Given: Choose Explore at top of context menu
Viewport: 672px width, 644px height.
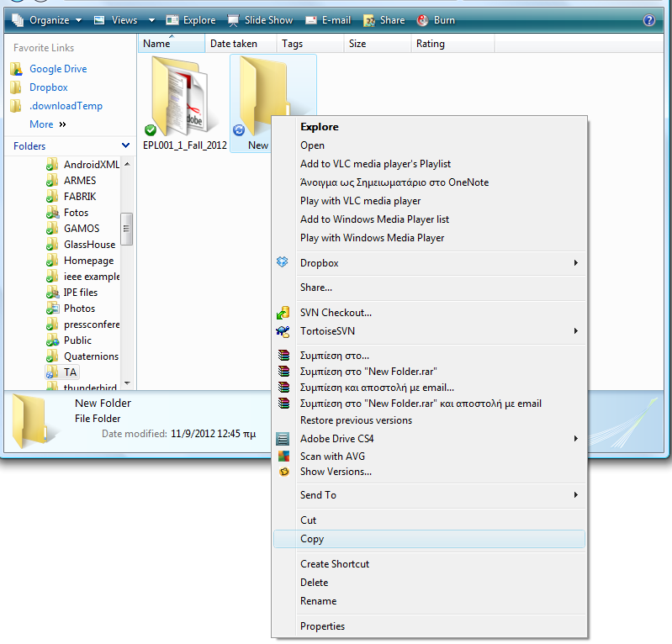Looking at the screenshot, I should [429, 127].
